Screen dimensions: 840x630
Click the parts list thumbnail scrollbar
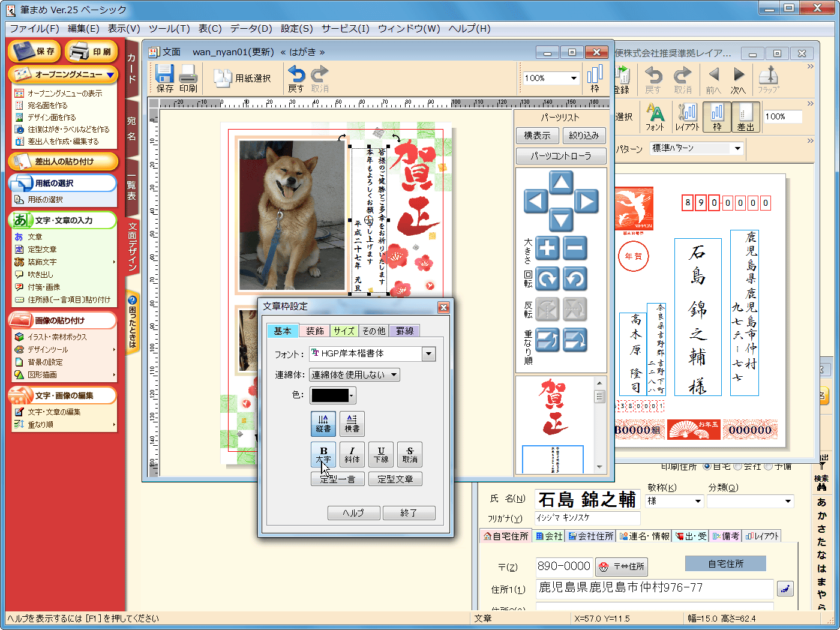599,424
